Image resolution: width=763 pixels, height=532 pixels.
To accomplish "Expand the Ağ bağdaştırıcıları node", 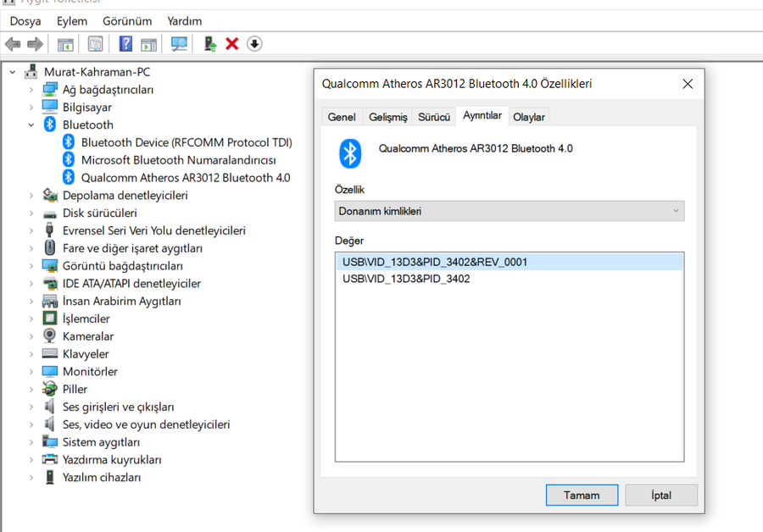I will point(31,90).
